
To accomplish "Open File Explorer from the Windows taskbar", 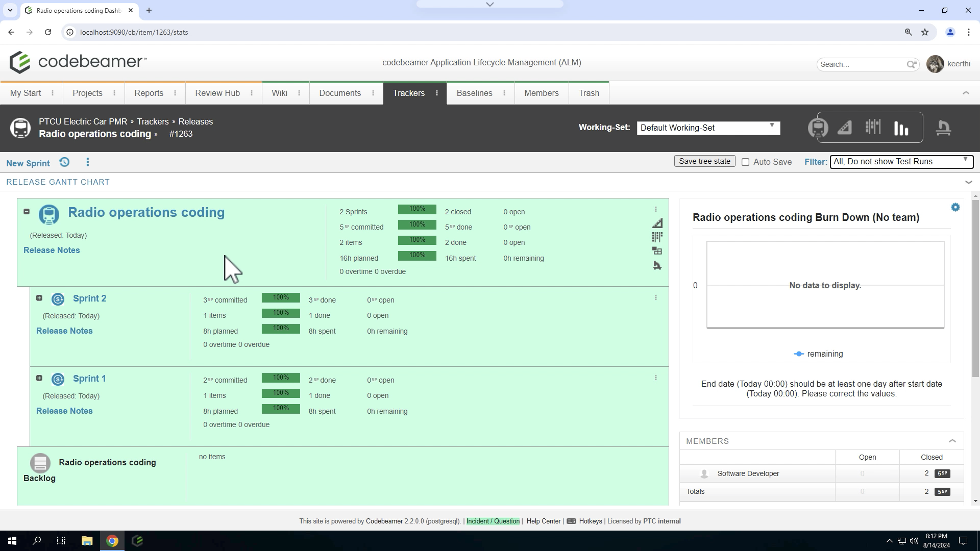I will click(x=87, y=541).
